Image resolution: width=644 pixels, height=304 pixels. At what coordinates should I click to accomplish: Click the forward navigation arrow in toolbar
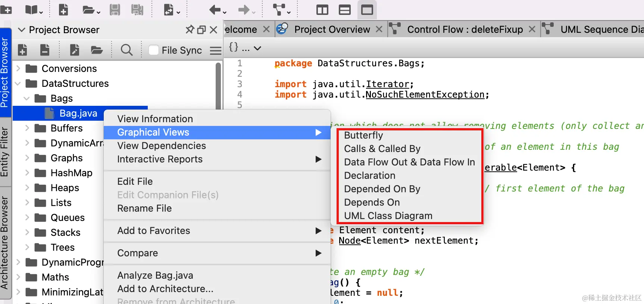tap(244, 10)
